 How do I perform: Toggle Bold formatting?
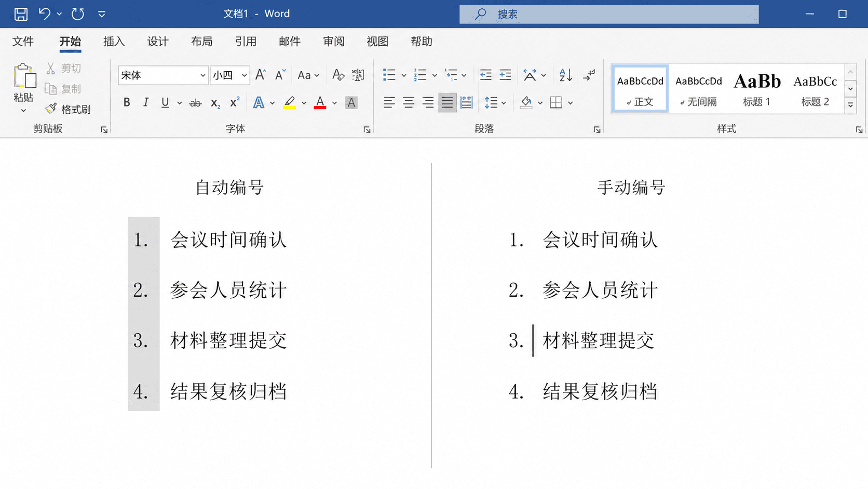coord(127,103)
